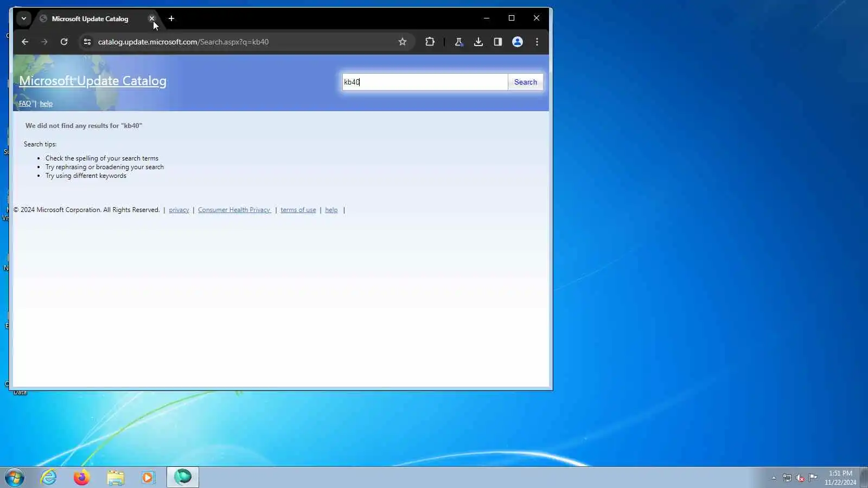The image size is (868, 488).
Task: Open the Windows Start menu
Action: (x=15, y=477)
